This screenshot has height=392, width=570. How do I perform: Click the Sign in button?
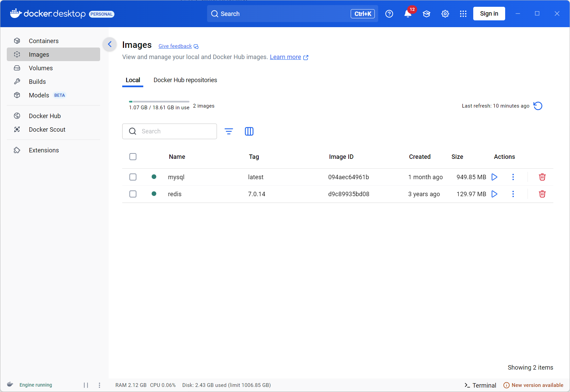pyautogui.click(x=489, y=14)
